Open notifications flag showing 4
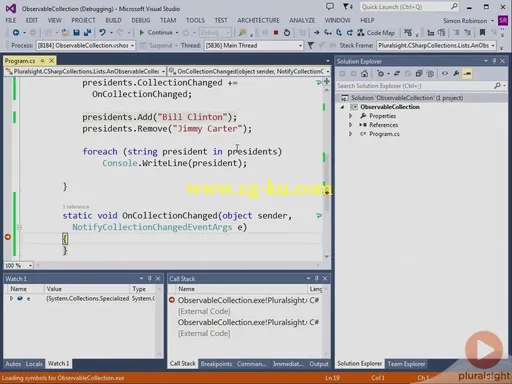This screenshot has width=512, height=384. 348,6
